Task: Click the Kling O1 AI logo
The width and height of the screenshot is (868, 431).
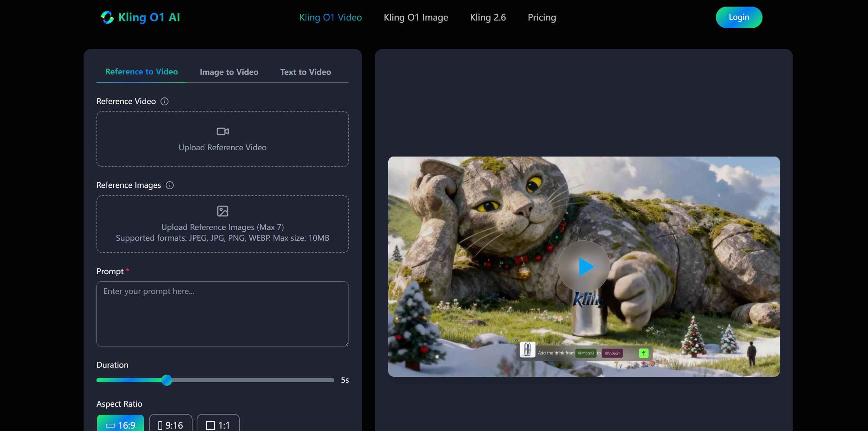Action: (140, 17)
